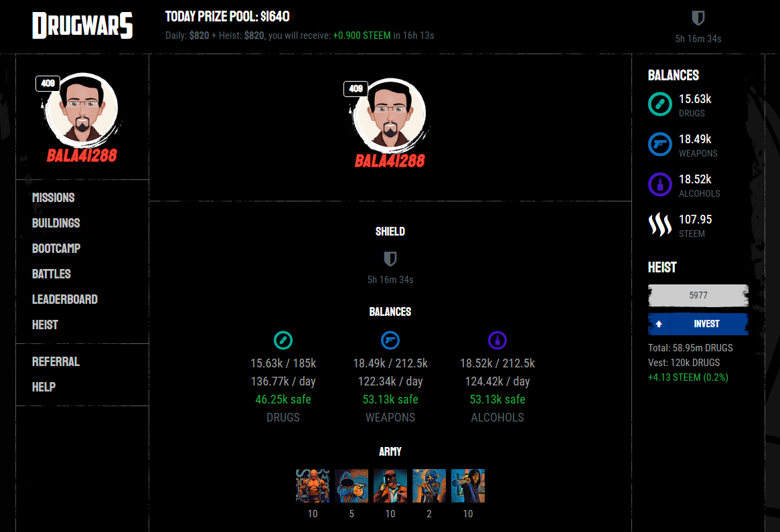Click the center Alcohols bottle icon

(x=497, y=340)
